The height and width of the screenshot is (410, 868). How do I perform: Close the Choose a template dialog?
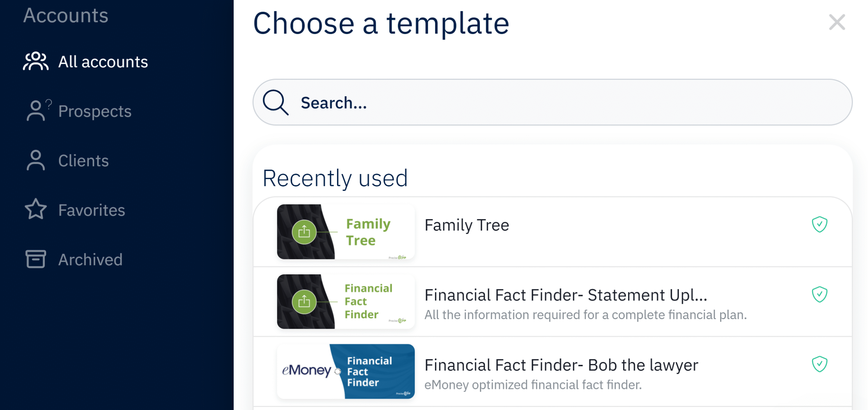click(x=836, y=22)
